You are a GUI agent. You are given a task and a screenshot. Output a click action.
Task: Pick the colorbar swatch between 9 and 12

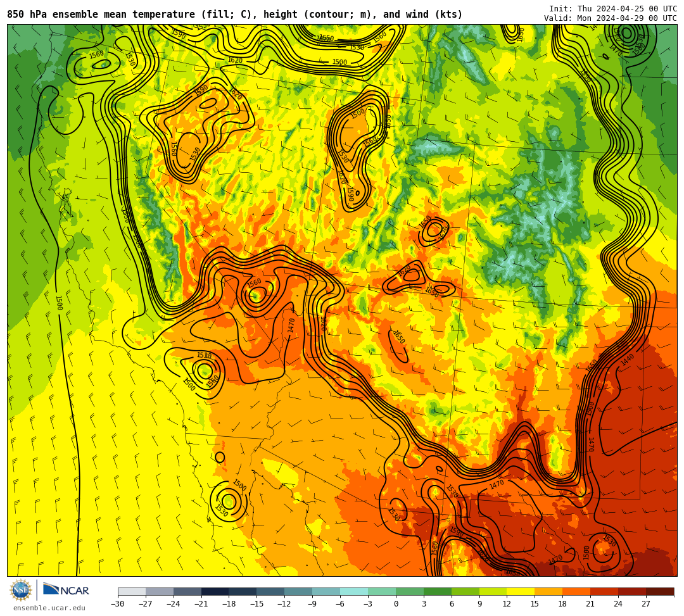click(x=493, y=591)
